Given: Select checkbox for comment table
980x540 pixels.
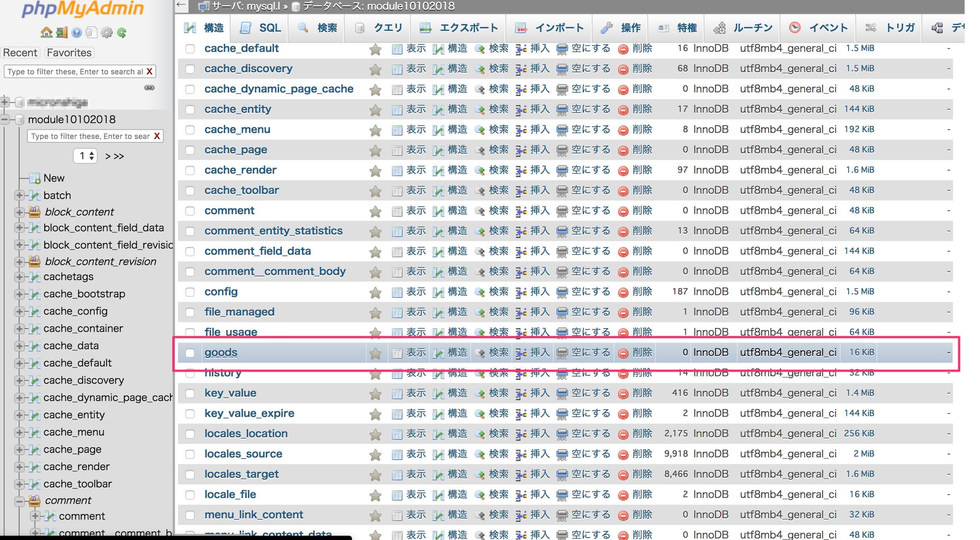Looking at the screenshot, I should point(190,211).
